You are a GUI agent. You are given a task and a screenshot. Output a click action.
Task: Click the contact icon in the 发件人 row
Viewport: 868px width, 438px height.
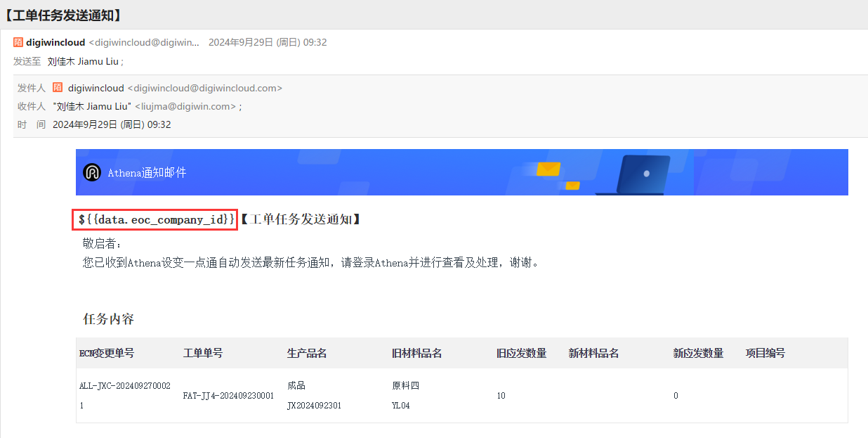[x=58, y=88]
